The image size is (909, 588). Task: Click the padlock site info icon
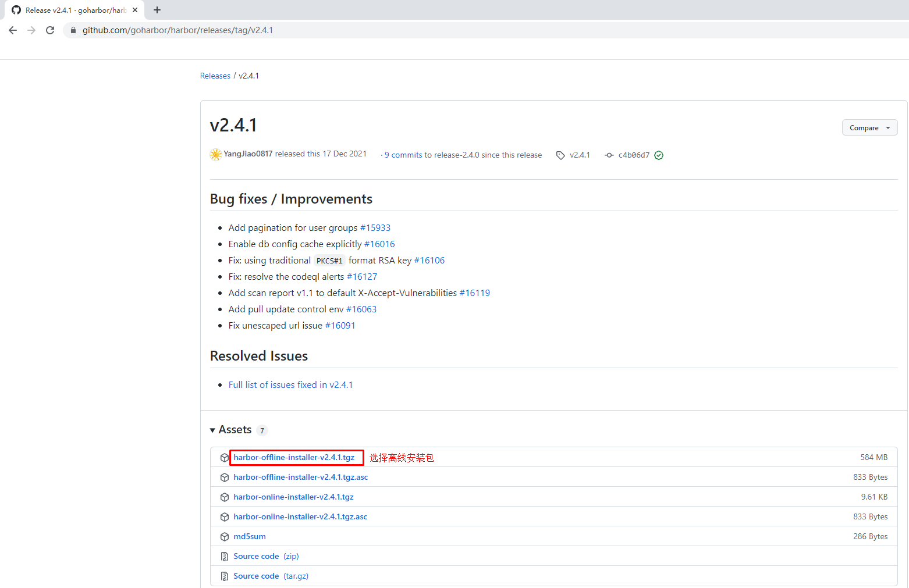pos(73,30)
